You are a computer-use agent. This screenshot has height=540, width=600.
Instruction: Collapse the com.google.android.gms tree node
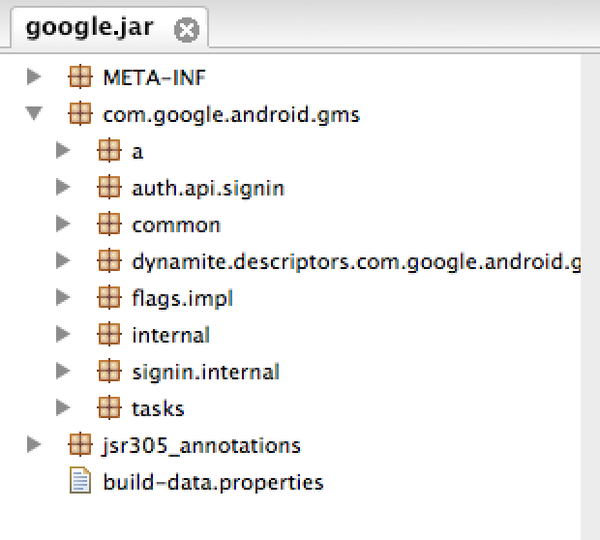34,113
